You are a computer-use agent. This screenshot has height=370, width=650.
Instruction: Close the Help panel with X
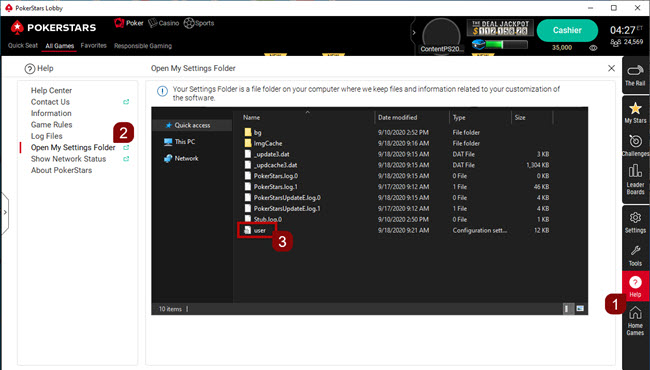tap(611, 68)
